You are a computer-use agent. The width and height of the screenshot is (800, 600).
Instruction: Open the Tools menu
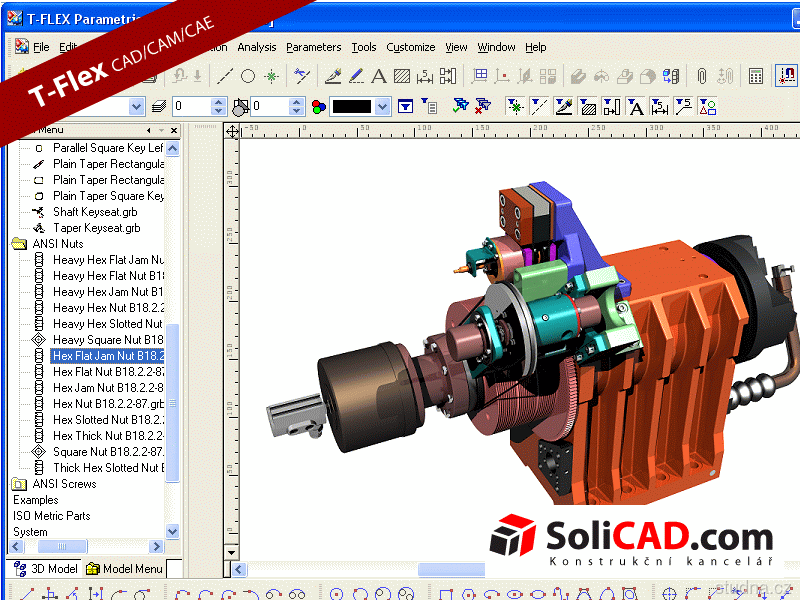[x=364, y=47]
